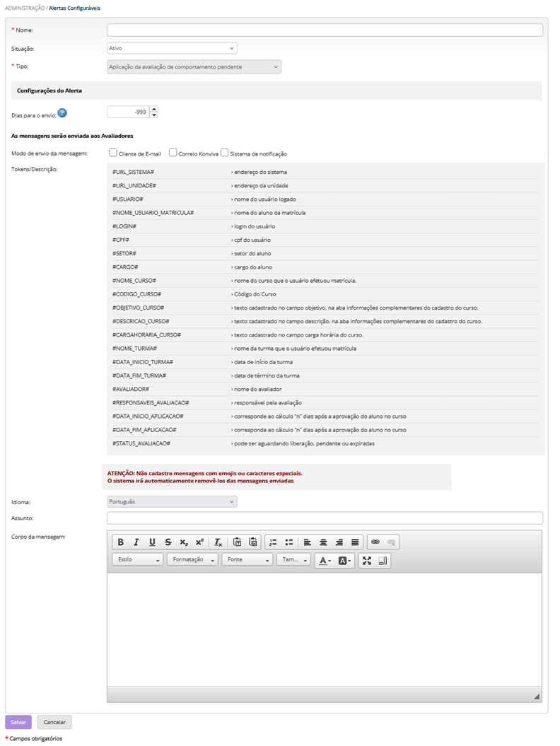
Task: Insert a numbered list
Action: pos(273,542)
